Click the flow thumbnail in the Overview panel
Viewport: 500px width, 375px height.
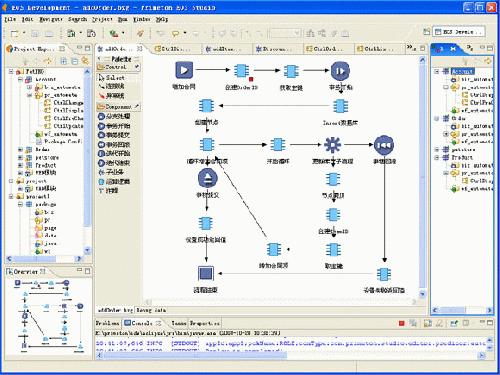point(48,315)
